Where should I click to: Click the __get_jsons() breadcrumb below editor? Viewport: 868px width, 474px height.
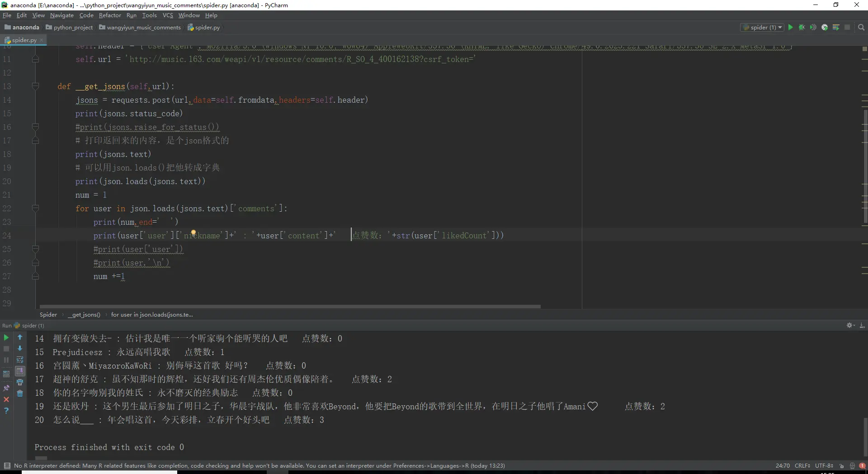84,314
